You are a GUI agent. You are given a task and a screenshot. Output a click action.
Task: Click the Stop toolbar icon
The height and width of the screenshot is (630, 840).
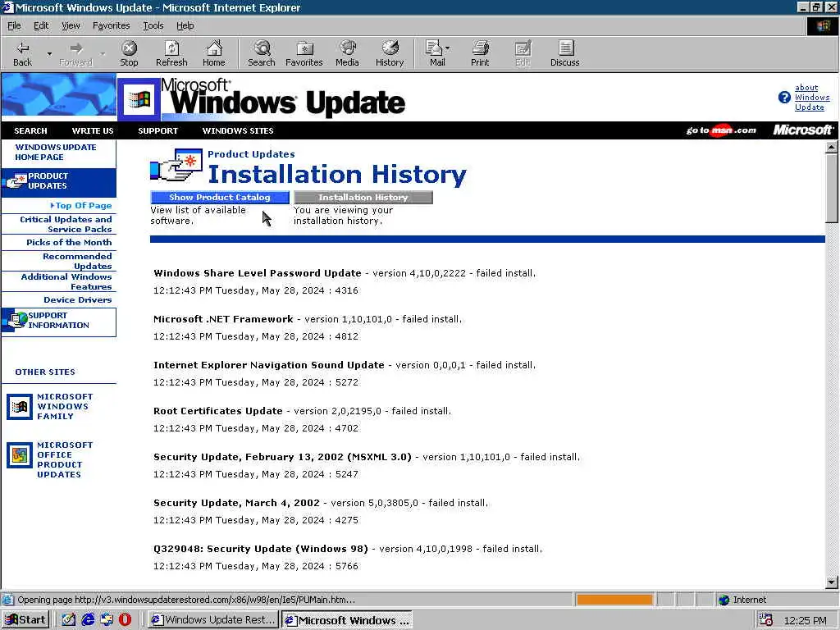coord(129,53)
